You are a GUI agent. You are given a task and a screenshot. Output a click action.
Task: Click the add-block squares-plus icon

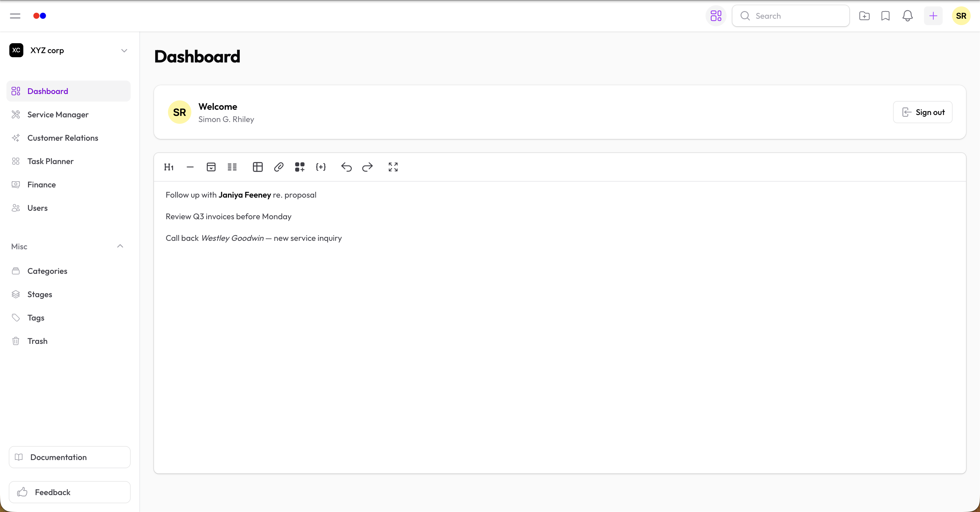(x=300, y=167)
